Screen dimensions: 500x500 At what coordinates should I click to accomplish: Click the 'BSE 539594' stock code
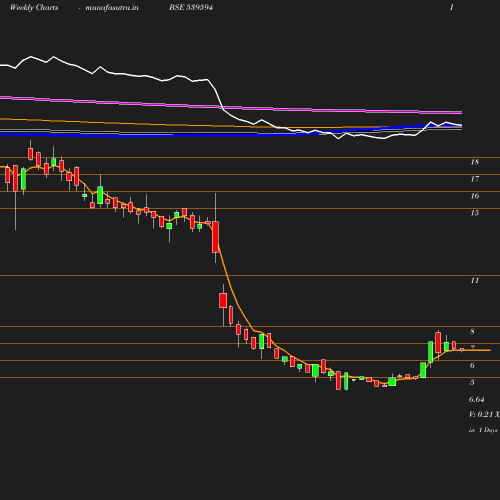coord(191,8)
